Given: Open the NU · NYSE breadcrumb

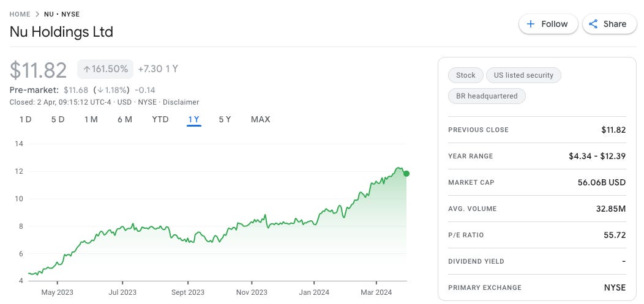Looking at the screenshot, I should coord(62,14).
